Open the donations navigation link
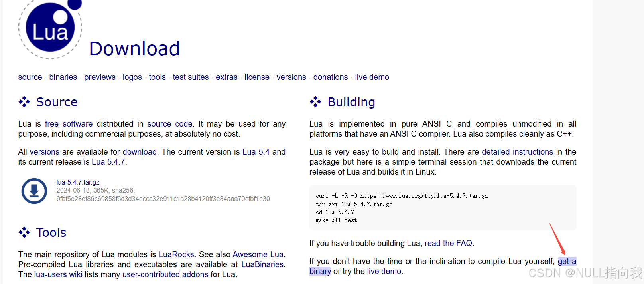Viewport: 644px width, 284px height. click(330, 77)
